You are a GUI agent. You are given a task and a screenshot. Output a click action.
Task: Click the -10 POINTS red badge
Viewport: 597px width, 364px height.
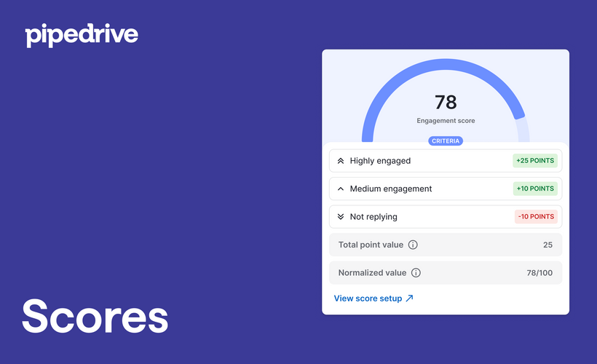(536, 217)
